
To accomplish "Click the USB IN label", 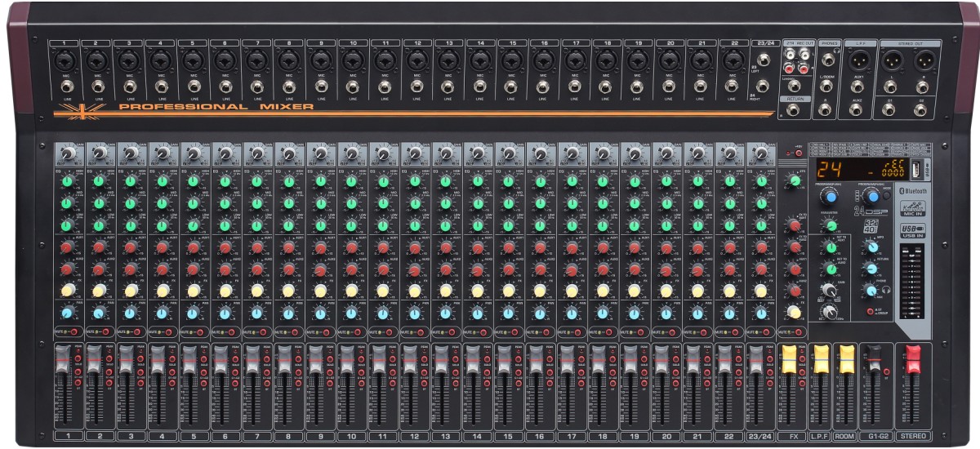I will (912, 234).
